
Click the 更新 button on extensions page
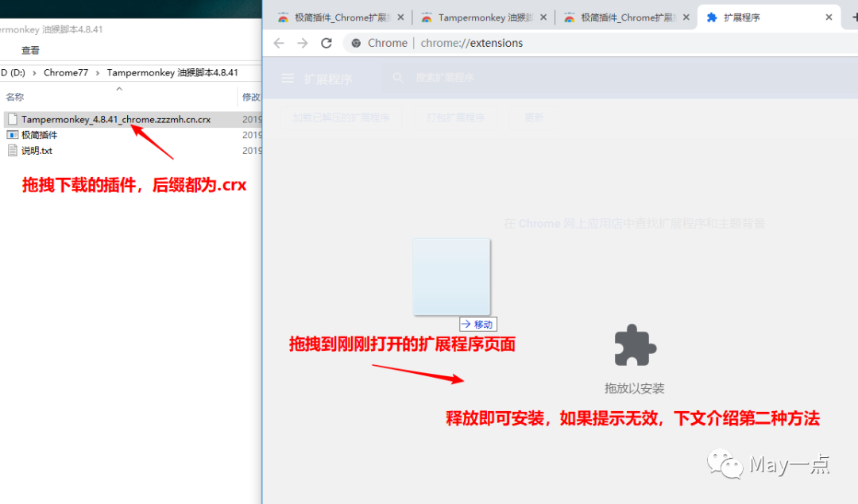click(x=534, y=118)
